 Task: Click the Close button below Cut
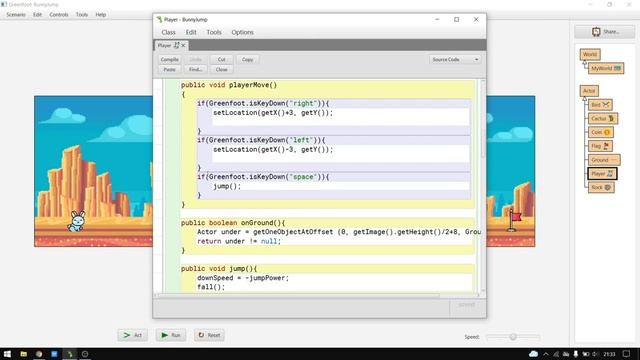(222, 70)
